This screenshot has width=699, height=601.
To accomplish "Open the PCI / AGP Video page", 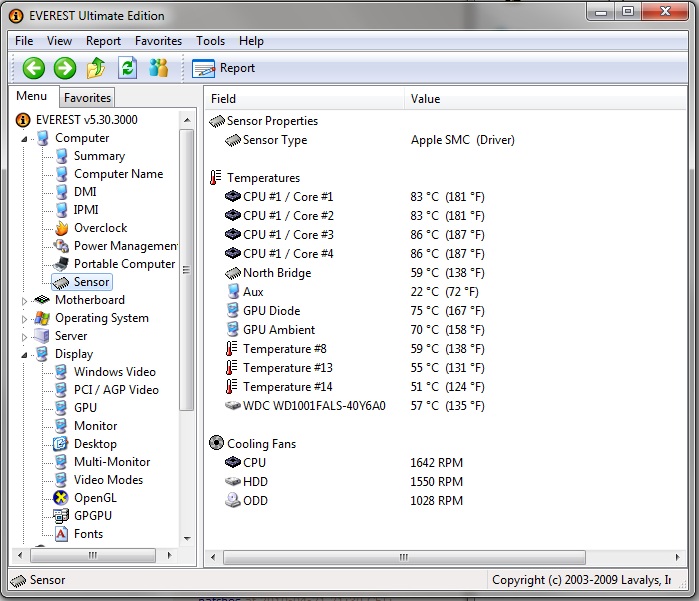I will [116, 390].
